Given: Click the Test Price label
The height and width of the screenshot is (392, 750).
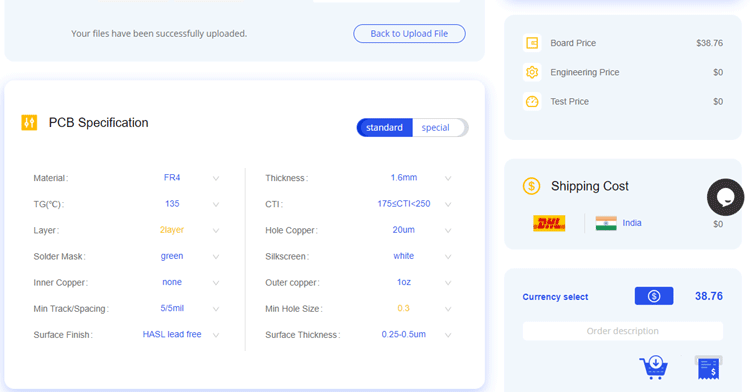Looking at the screenshot, I should (569, 101).
